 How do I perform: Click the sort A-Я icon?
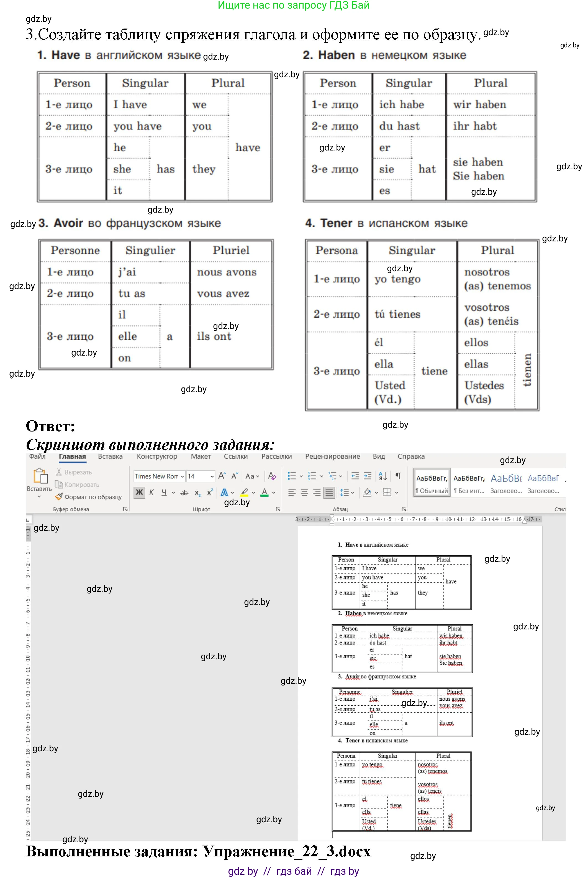[383, 476]
